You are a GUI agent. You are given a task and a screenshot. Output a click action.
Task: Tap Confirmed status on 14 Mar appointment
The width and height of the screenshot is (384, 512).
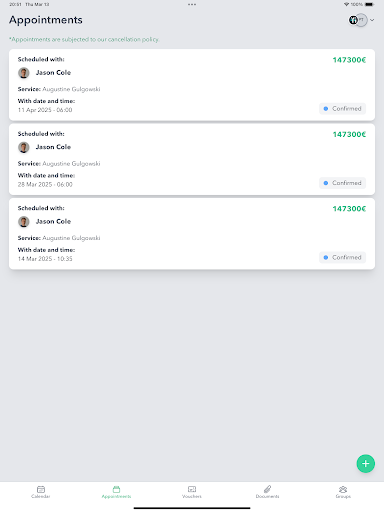[x=342, y=257]
